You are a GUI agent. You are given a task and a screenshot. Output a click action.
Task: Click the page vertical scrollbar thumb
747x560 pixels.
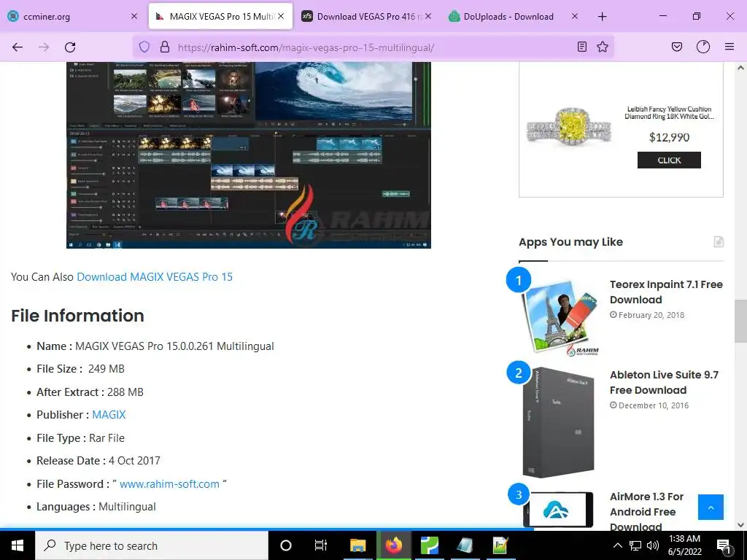pos(740,321)
